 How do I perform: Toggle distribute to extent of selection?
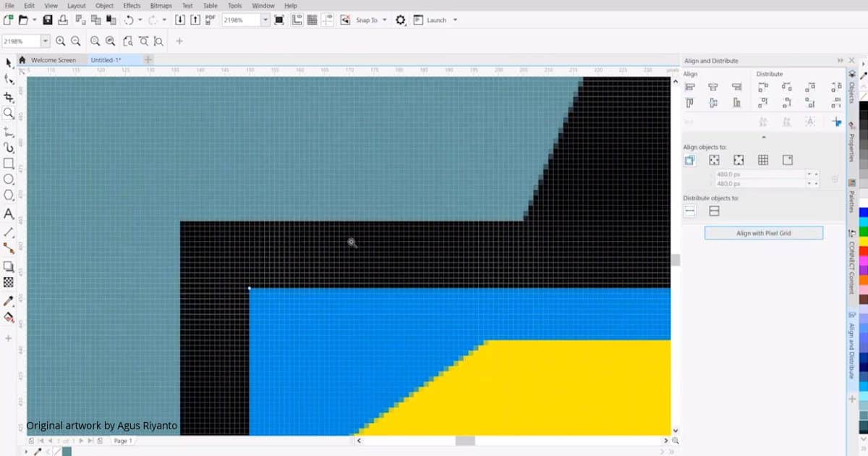pyautogui.click(x=690, y=211)
